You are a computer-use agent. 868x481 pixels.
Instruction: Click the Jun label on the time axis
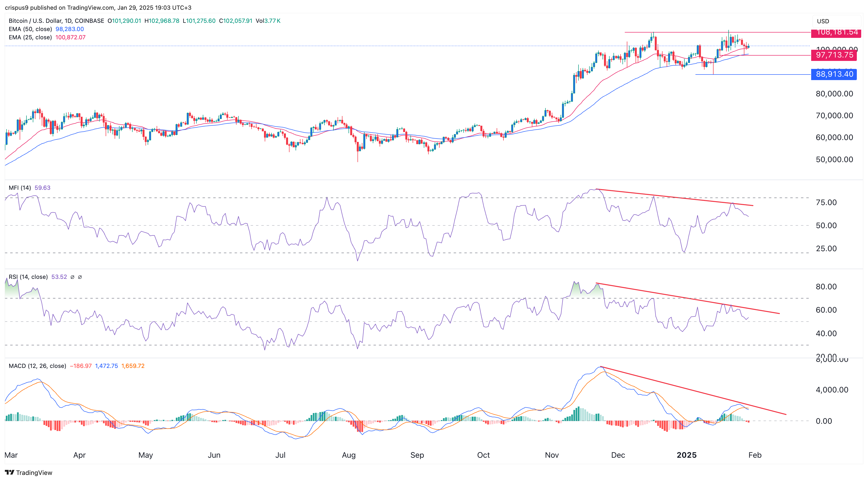pyautogui.click(x=214, y=455)
